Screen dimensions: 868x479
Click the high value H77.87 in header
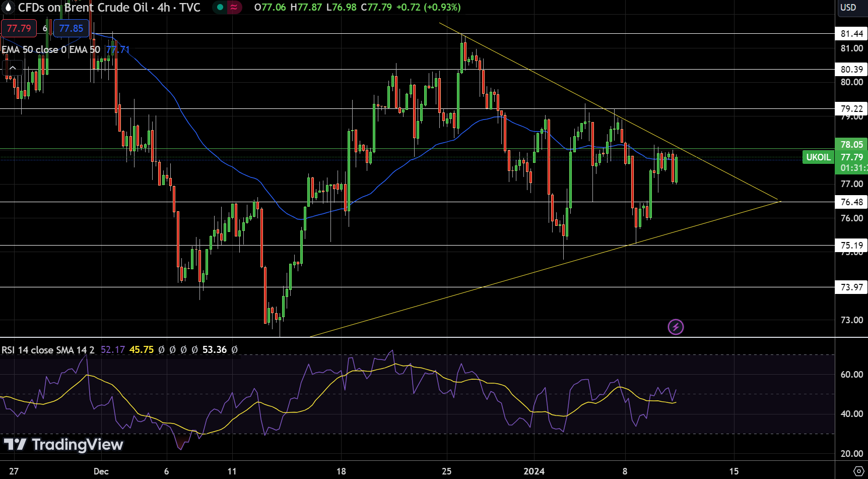306,7
